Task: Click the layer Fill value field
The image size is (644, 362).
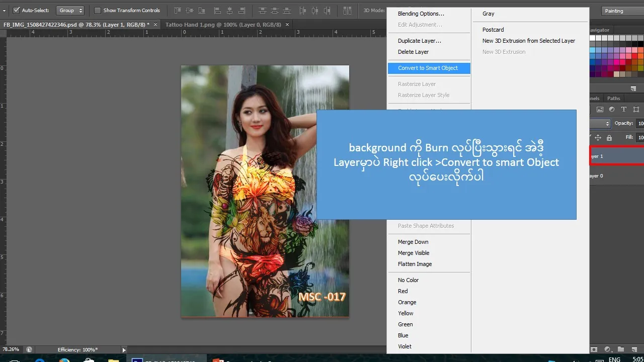Action: (x=640, y=137)
